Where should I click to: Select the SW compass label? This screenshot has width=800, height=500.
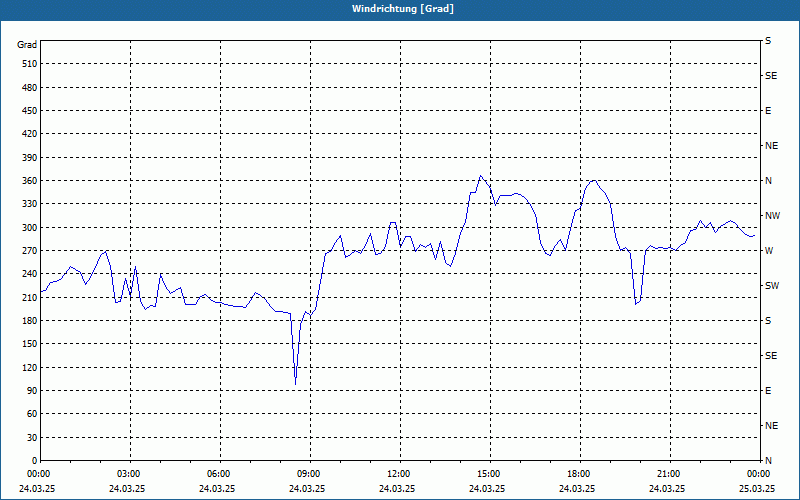tap(772, 286)
